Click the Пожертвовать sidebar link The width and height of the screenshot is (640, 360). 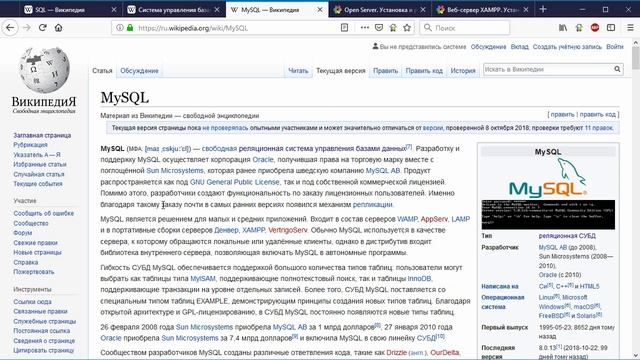point(33,272)
